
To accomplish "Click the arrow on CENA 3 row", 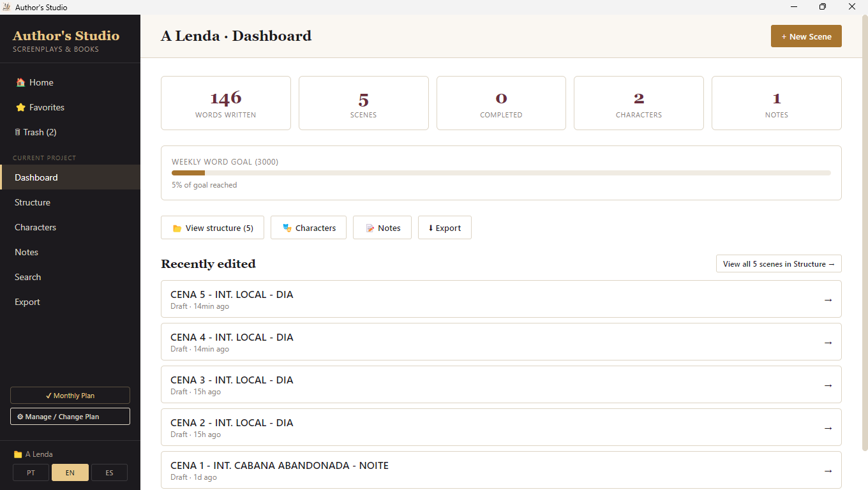I will (828, 385).
